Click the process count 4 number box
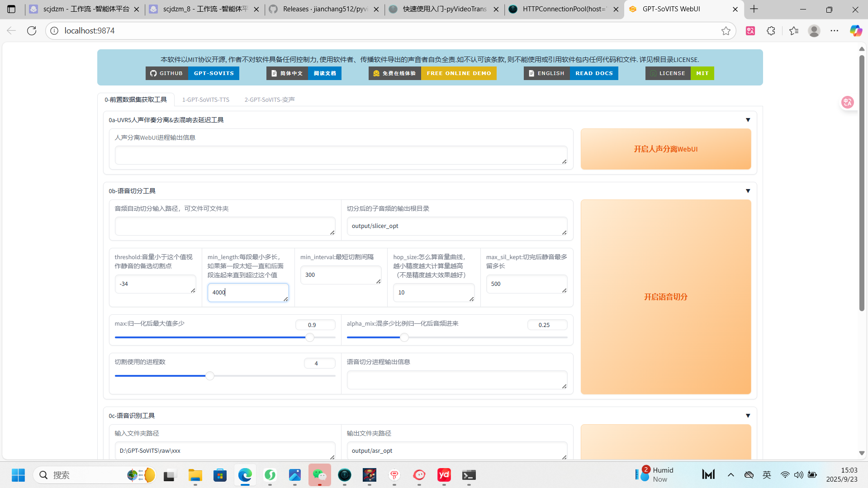Viewport: 868px width, 488px height. 319,363
